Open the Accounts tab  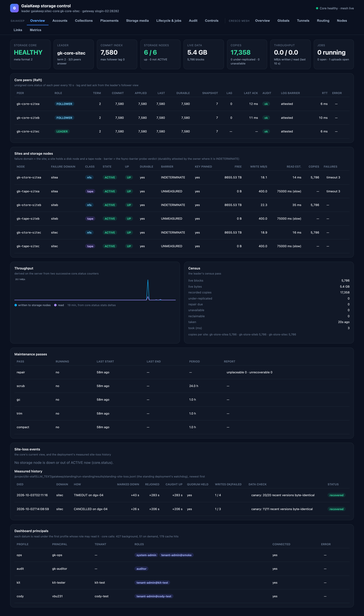click(60, 21)
